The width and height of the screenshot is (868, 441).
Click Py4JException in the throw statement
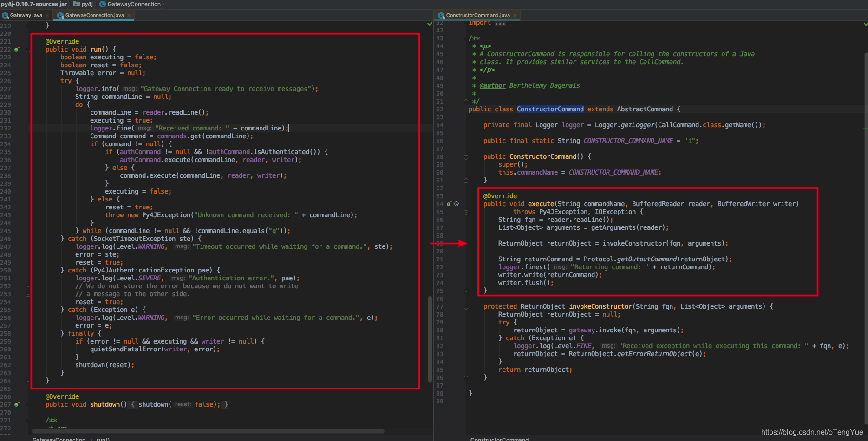coord(166,215)
